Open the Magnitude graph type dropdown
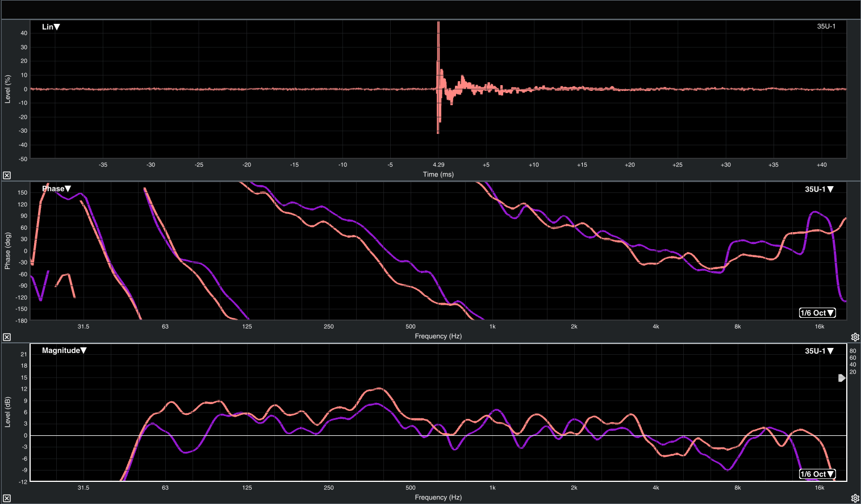 (64, 351)
